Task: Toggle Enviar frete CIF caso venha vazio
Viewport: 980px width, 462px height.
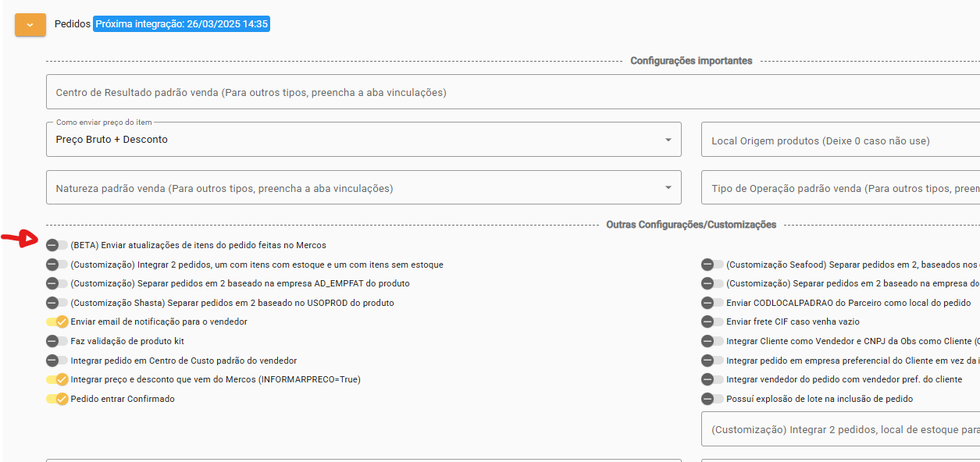Action: coord(712,322)
